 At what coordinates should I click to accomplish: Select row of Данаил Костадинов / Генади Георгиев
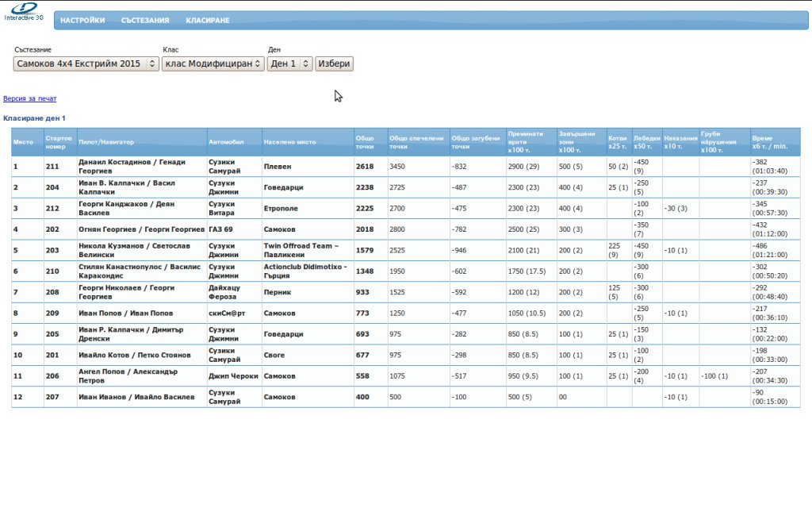[x=132, y=167]
